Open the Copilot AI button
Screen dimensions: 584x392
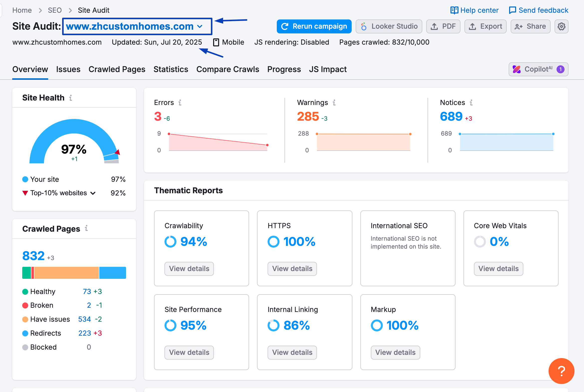(x=538, y=69)
